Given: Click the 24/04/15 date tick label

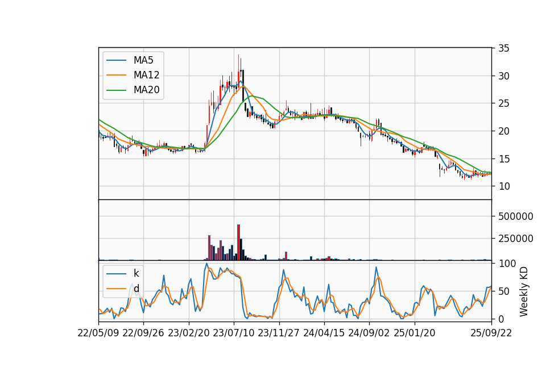Looking at the screenshot, I should (324, 333).
